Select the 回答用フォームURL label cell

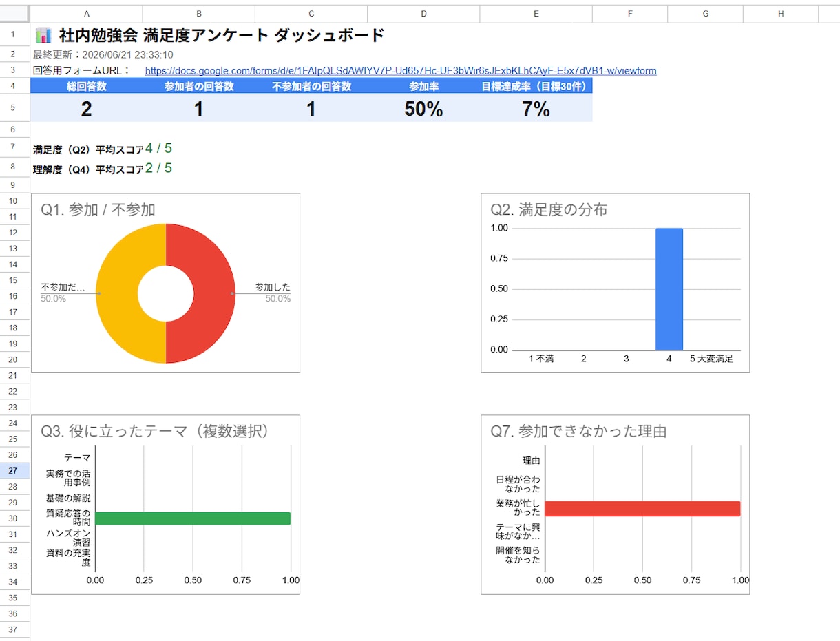(81, 70)
